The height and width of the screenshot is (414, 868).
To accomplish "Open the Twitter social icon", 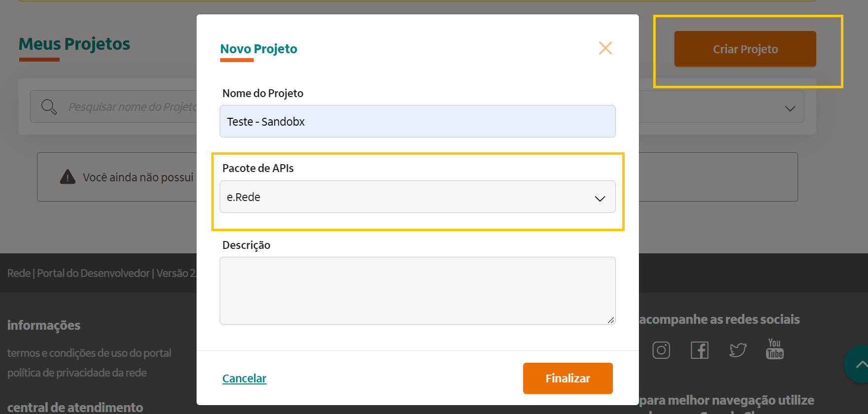I will [737, 349].
